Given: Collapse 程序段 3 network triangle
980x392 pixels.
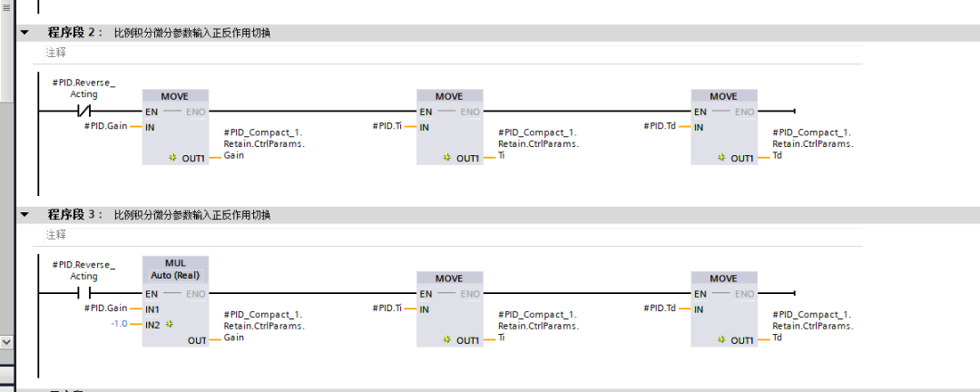Looking at the screenshot, I should [x=24, y=214].
